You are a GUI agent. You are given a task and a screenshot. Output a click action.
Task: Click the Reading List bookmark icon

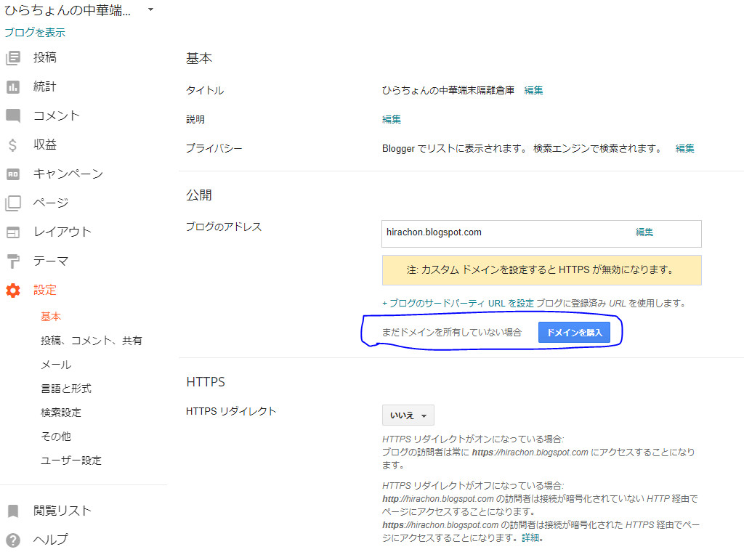tap(13, 511)
